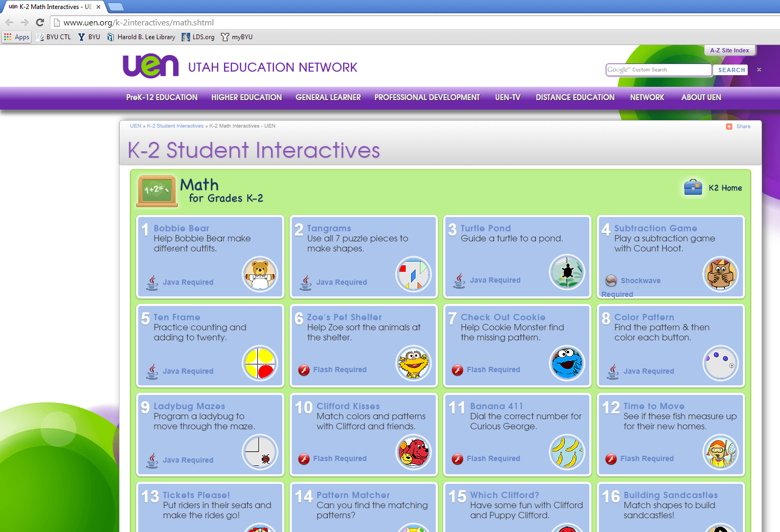This screenshot has width=780, height=532.
Task: Open the Tickets Please! title link
Action: click(x=196, y=495)
